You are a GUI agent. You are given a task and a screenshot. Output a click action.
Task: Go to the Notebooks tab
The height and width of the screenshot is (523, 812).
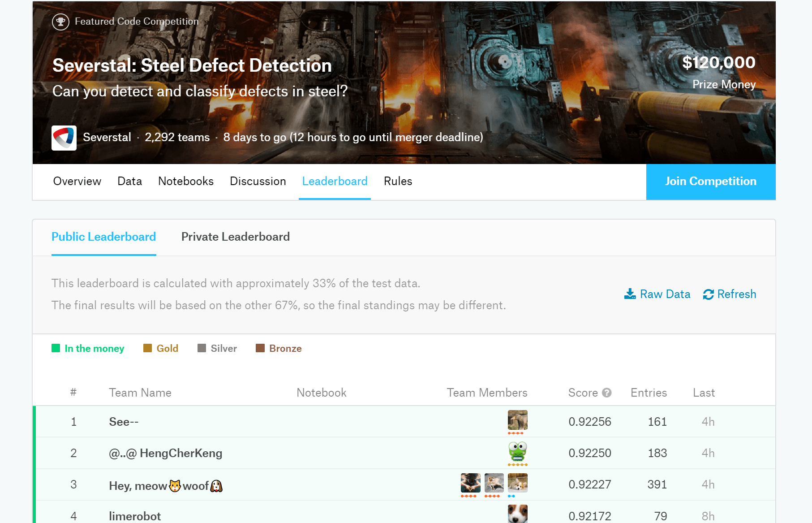point(186,181)
